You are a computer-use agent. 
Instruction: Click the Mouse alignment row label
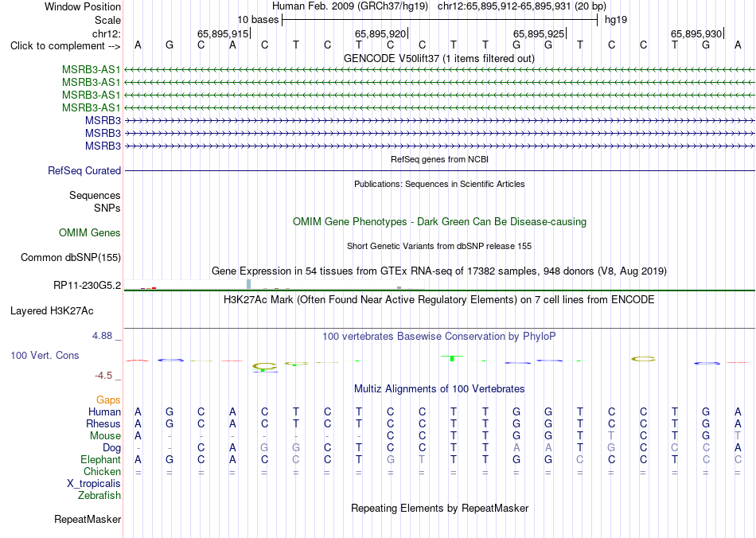pyautogui.click(x=105, y=436)
